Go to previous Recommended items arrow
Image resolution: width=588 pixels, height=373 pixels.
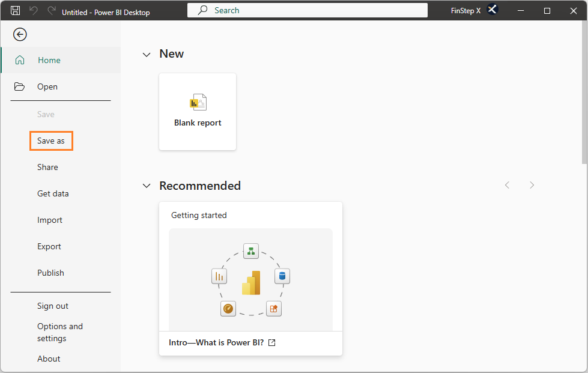[507, 185]
